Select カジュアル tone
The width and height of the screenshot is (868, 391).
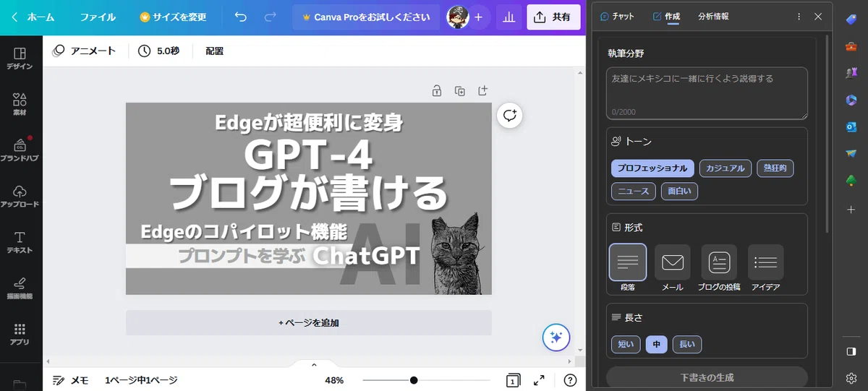(x=726, y=168)
